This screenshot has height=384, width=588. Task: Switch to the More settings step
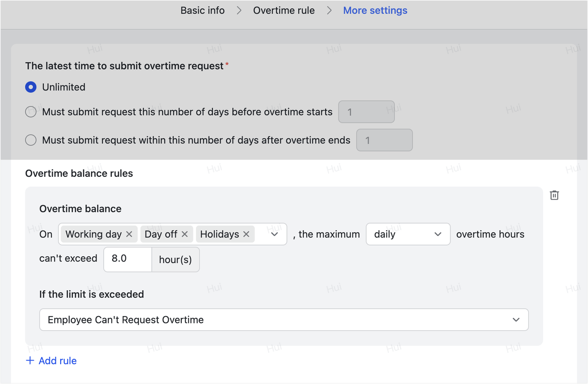click(375, 11)
